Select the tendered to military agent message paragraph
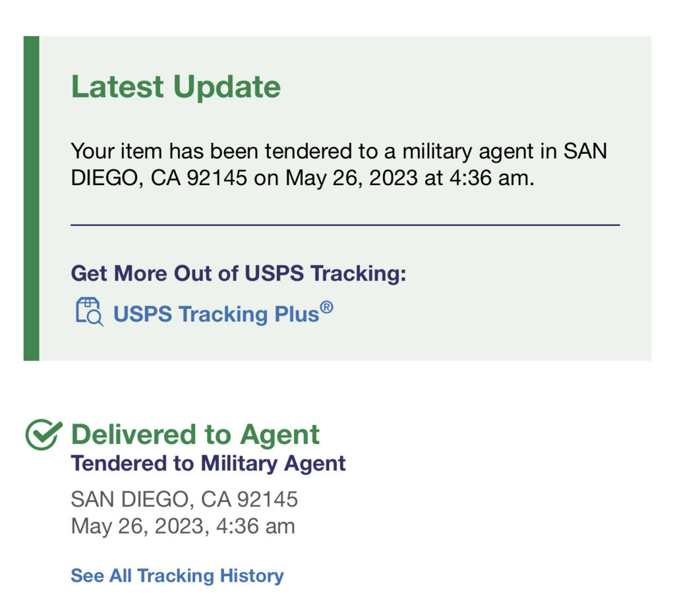Viewport: 675px width, 616px height. tap(339, 165)
